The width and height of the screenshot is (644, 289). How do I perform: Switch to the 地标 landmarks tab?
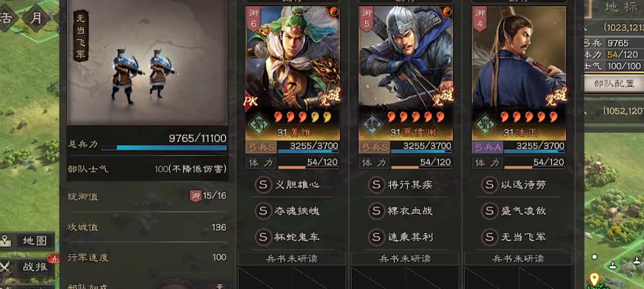(620, 7)
